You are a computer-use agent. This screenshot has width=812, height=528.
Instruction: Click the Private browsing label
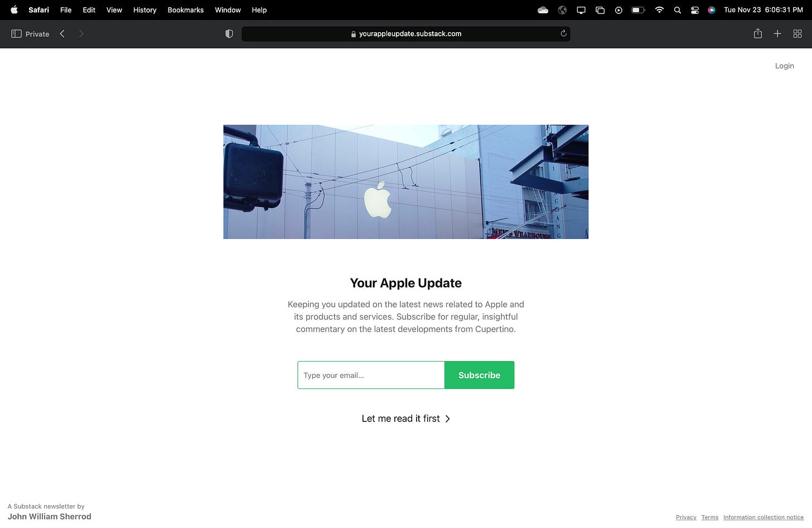37,34
